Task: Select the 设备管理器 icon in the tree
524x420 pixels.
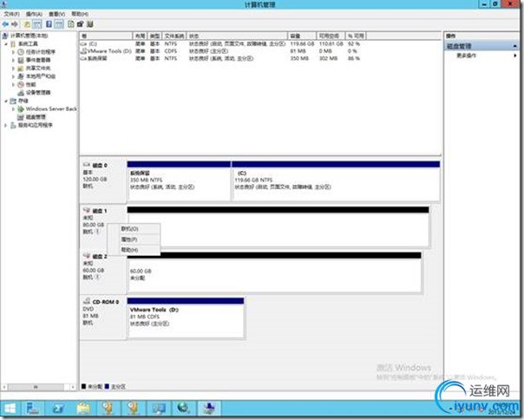Action: 21,93
